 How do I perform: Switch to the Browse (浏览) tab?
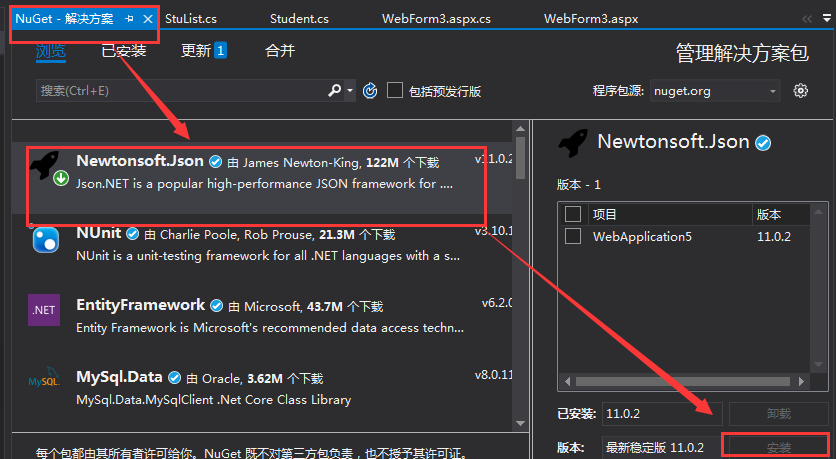tap(51, 51)
